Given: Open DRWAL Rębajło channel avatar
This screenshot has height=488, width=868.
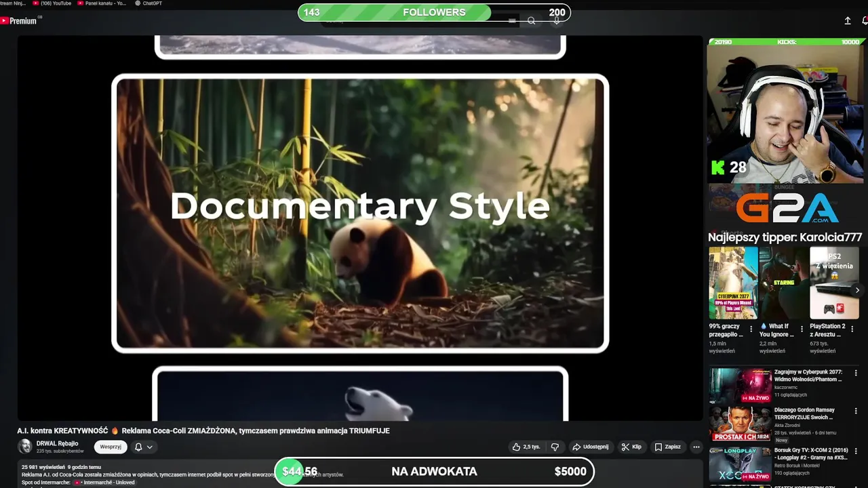Looking at the screenshot, I should pos(25,446).
